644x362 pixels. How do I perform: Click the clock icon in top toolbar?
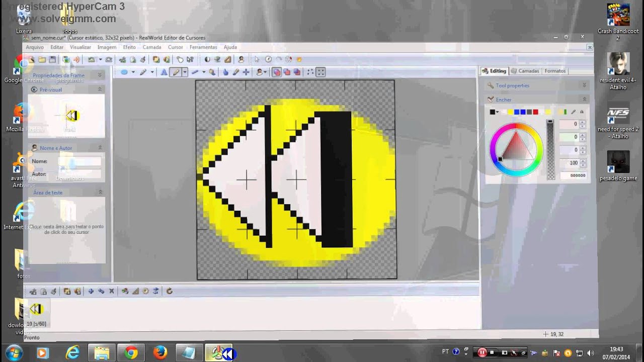tap(268, 59)
